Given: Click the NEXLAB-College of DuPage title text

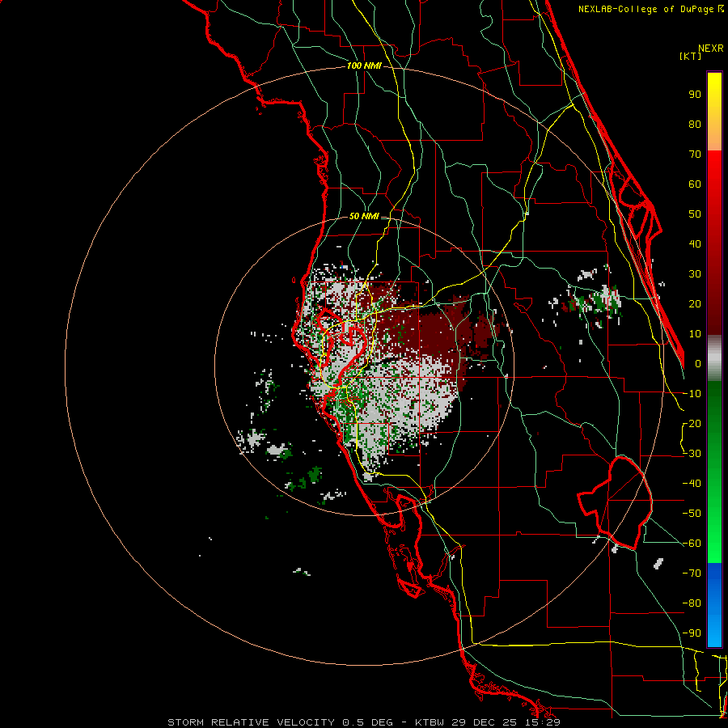Looking at the screenshot, I should pyautogui.click(x=650, y=9).
